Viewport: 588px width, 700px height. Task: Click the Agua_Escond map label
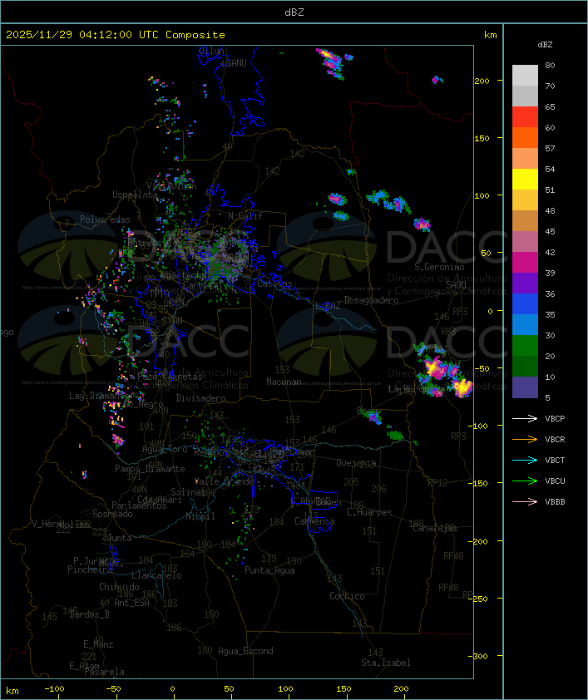(x=245, y=651)
